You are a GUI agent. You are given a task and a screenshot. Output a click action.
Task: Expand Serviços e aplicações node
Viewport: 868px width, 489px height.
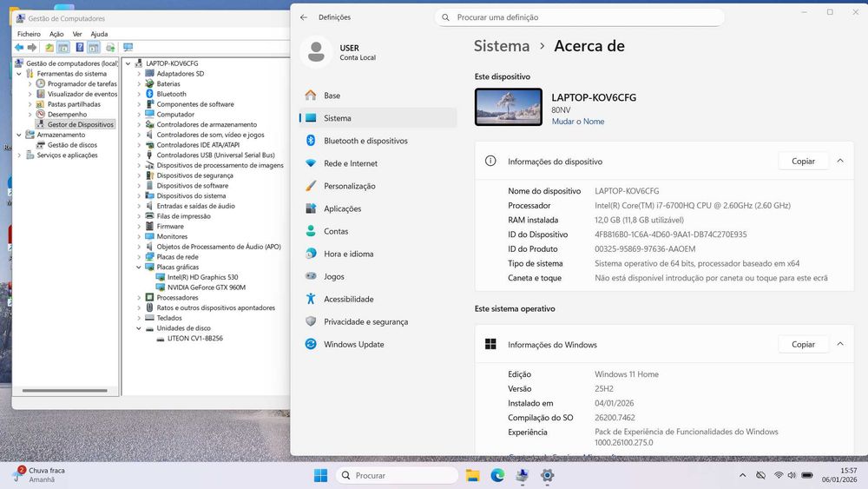[19, 155]
